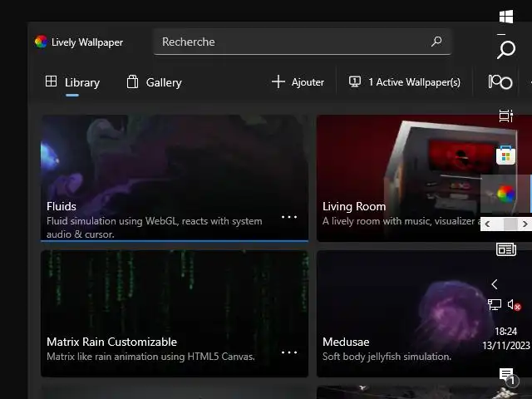
Task: Open the three-dot menu on Fluids card
Action: (x=289, y=217)
